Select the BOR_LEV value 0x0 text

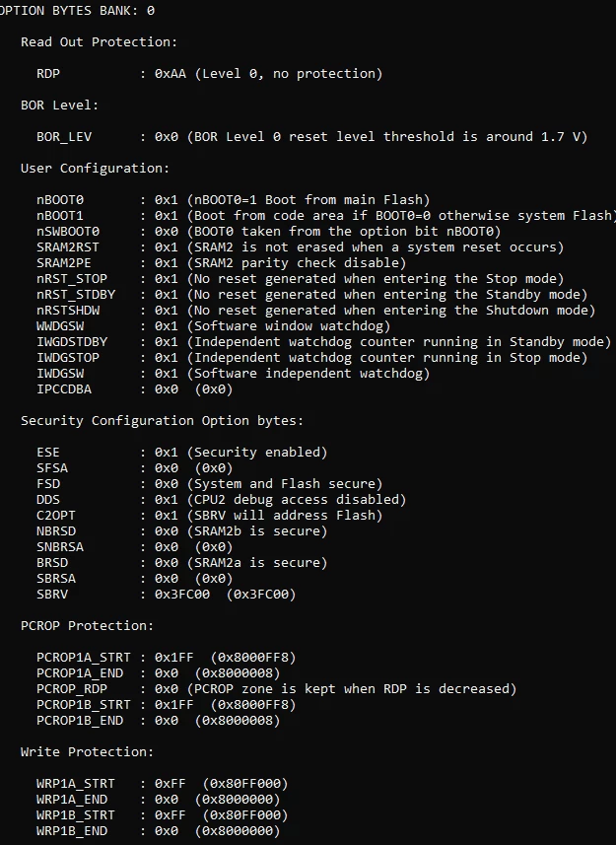pyautogui.click(x=166, y=136)
